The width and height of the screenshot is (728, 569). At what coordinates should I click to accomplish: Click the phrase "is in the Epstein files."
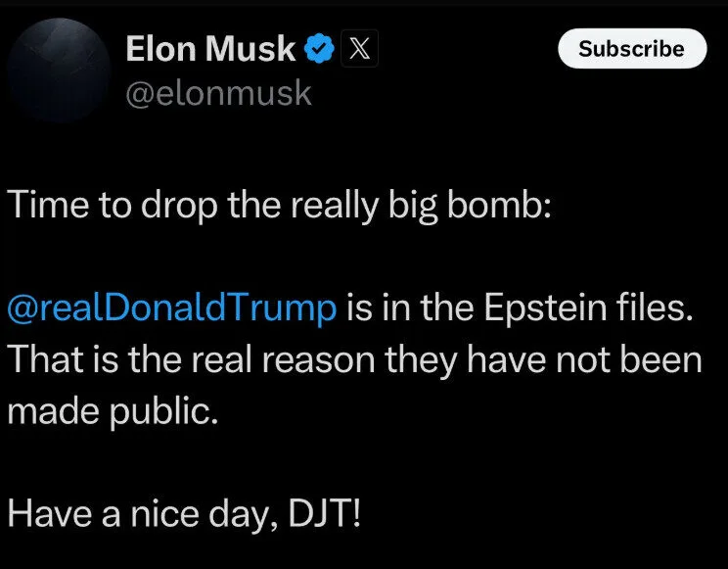pyautogui.click(x=520, y=308)
